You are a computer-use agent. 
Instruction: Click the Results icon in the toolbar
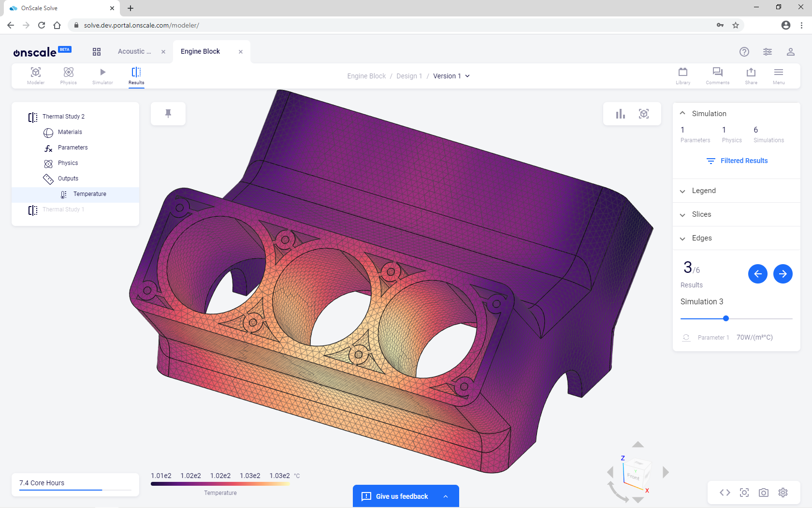tap(136, 75)
